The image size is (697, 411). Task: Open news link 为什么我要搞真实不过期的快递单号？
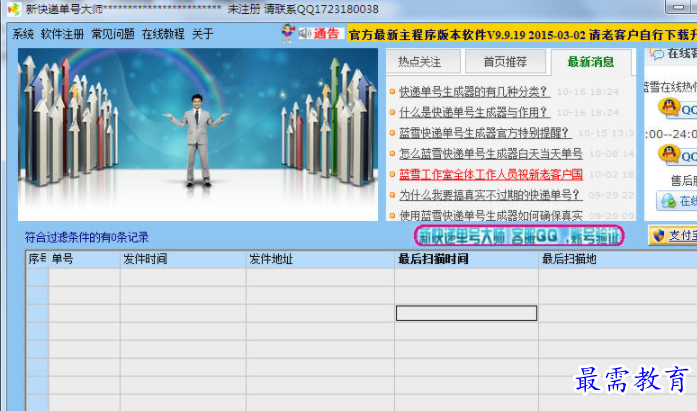click(x=490, y=195)
